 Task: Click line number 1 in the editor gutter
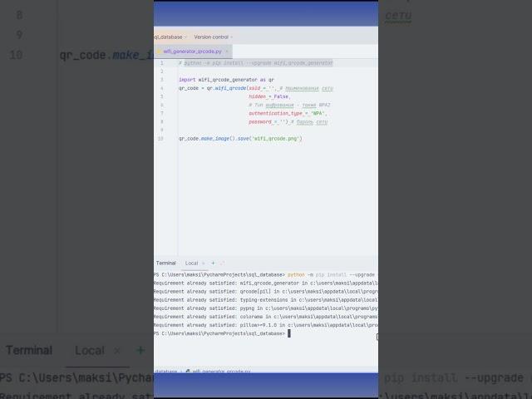coord(161,63)
